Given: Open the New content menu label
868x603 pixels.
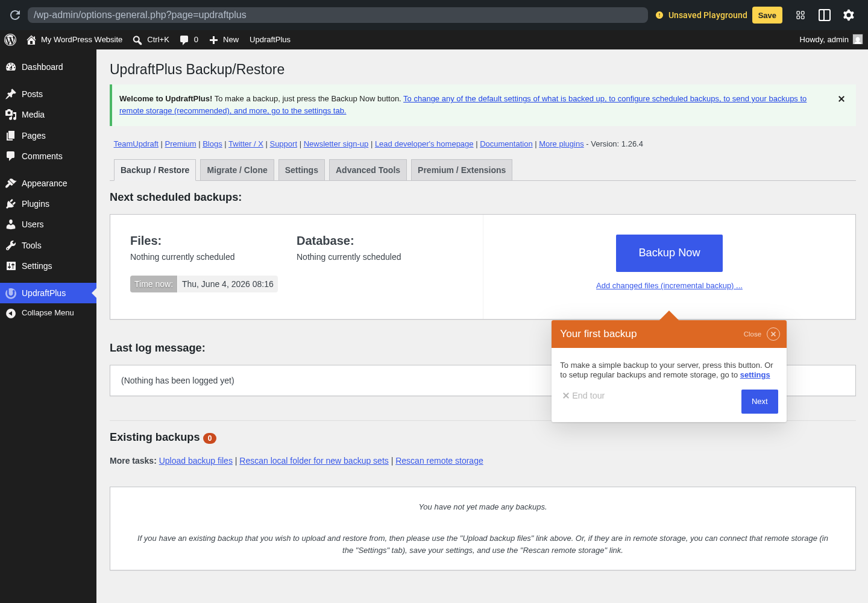Looking at the screenshot, I should click(231, 40).
